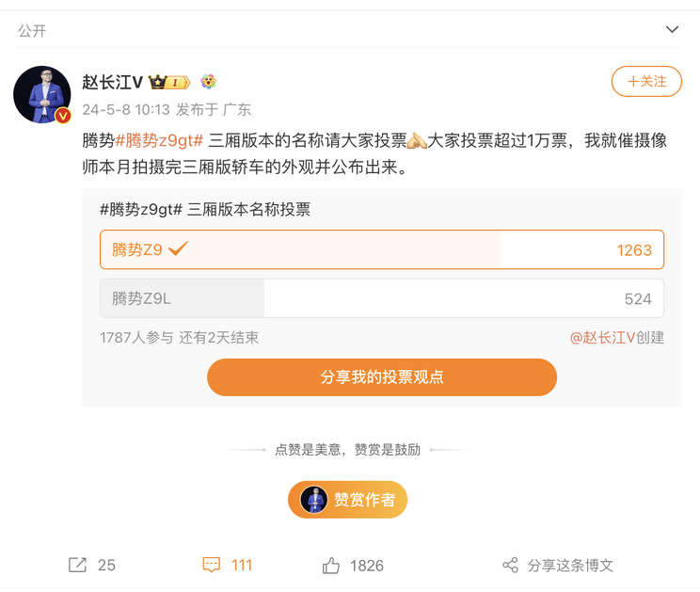Image resolution: width=700 pixels, height=592 pixels.
Task: Click 分享这条博文 text
Action: click(x=570, y=565)
